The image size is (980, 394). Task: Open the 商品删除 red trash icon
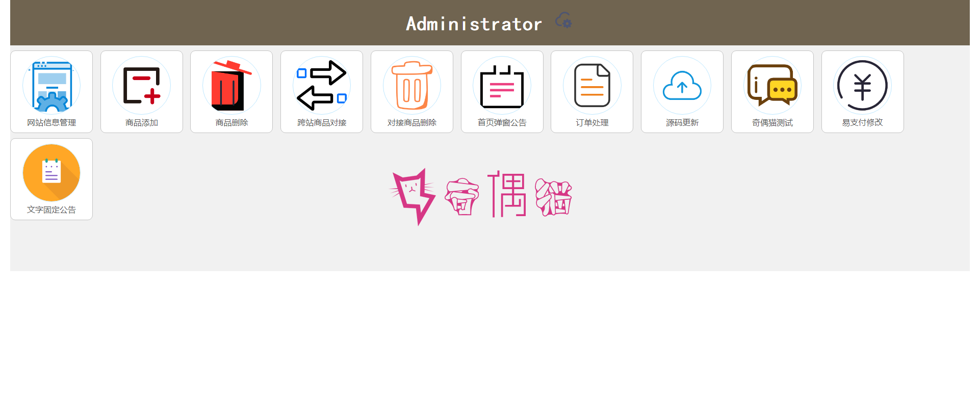tap(231, 85)
